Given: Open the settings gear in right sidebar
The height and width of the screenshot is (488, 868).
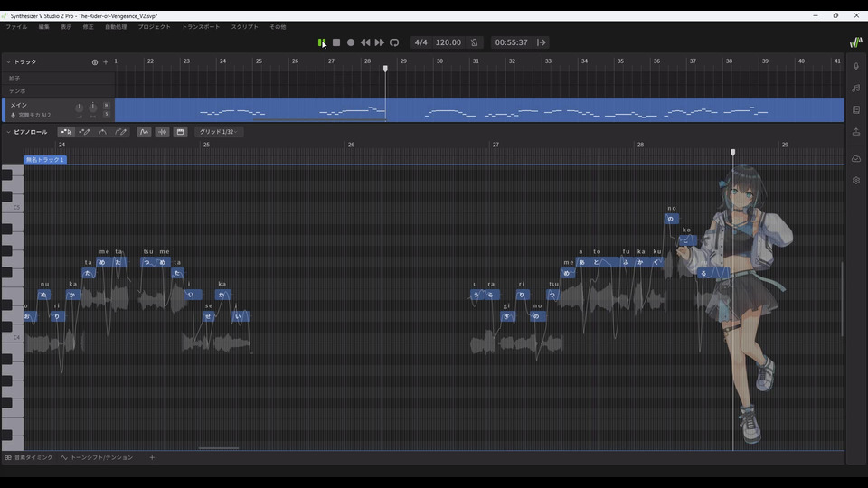Looking at the screenshot, I should (856, 181).
